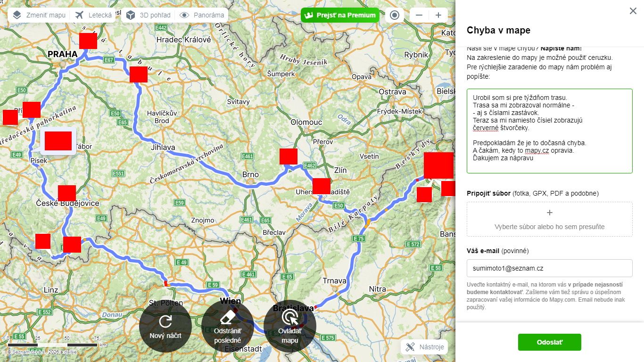Click the Hradec Králové label

184,40
